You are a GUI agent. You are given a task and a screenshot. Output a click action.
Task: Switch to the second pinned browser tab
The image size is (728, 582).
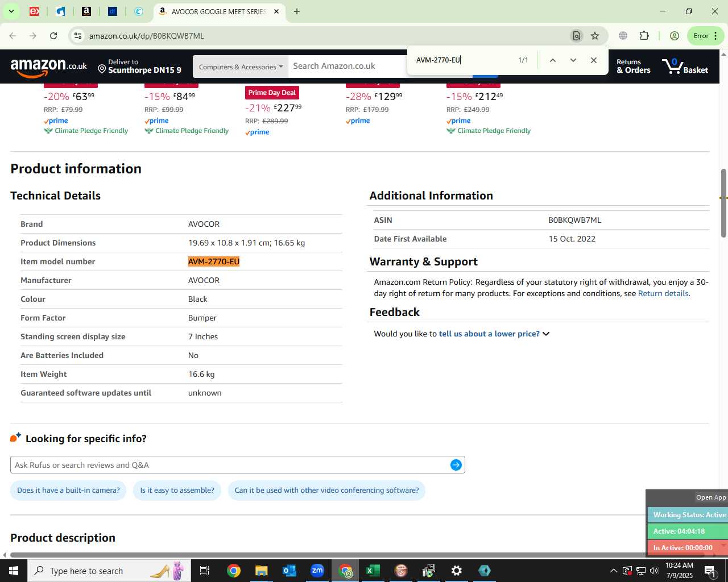pyautogui.click(x=60, y=11)
